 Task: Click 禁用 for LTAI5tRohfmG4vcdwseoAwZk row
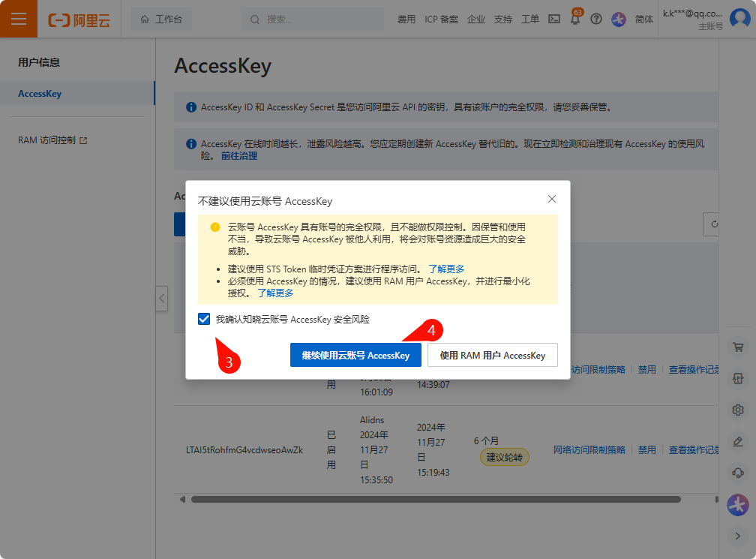647,450
